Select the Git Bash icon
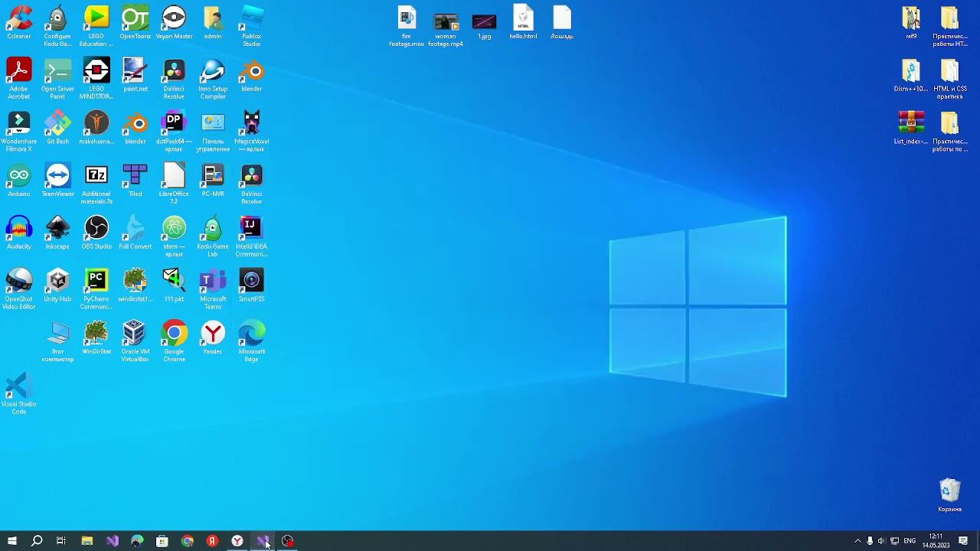The height and width of the screenshot is (551, 980). 57,128
